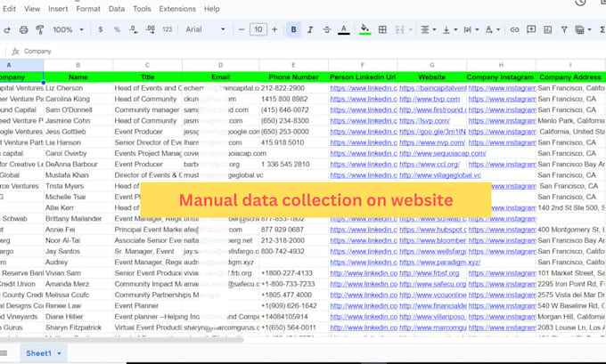Click the Insert comment icon
Image resolution: width=606 pixels, height=364 pixels.
point(531,29)
